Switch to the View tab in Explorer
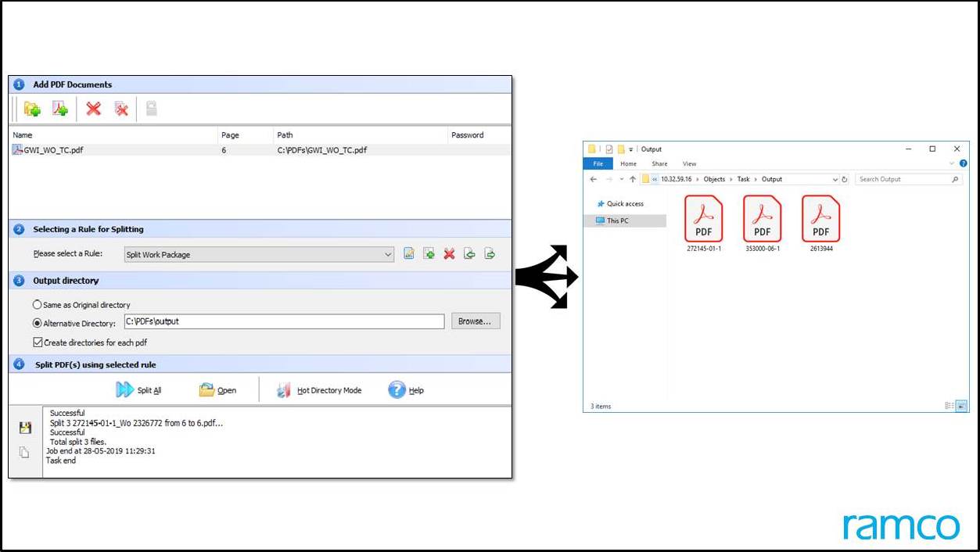 (689, 163)
